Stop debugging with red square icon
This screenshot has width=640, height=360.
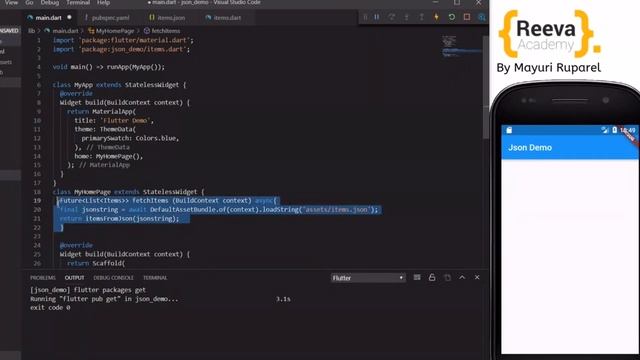[x=467, y=17]
